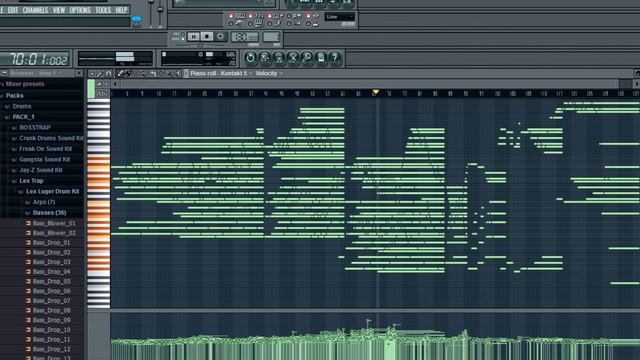Click the green note color swatch

pyautogui.click(x=91, y=89)
